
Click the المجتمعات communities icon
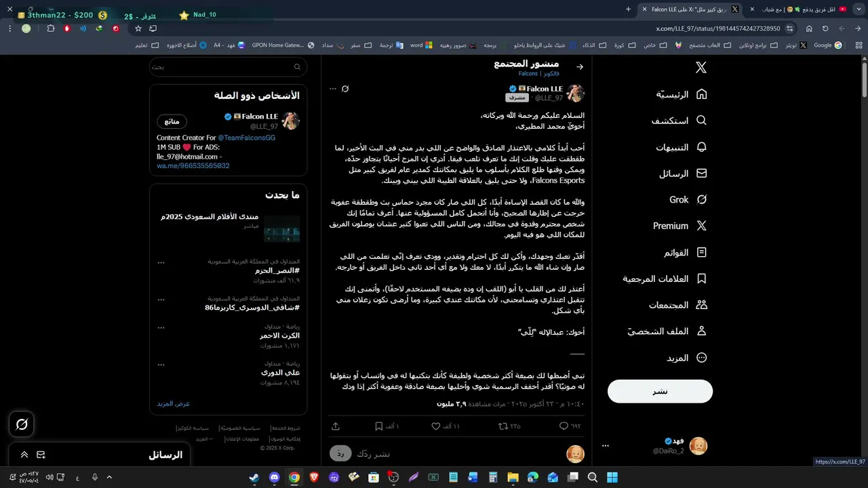(702, 305)
